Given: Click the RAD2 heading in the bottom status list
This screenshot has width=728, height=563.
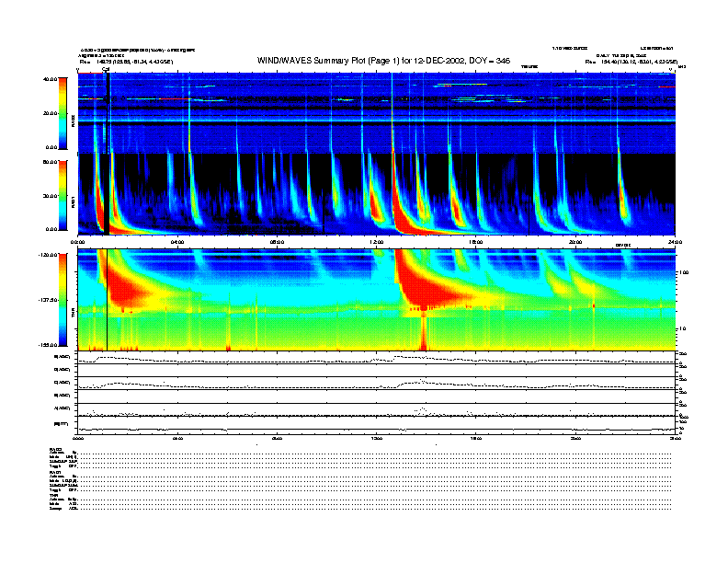Looking at the screenshot, I should pyautogui.click(x=56, y=449).
